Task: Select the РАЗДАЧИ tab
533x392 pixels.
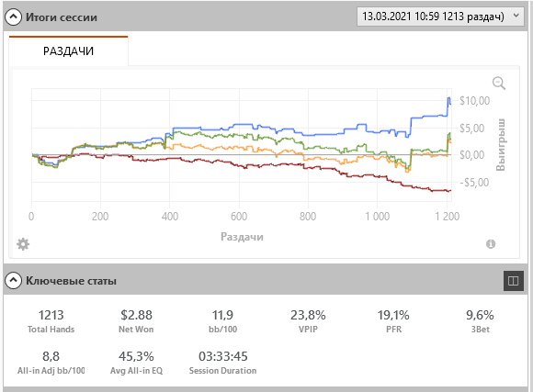Action: click(x=68, y=51)
